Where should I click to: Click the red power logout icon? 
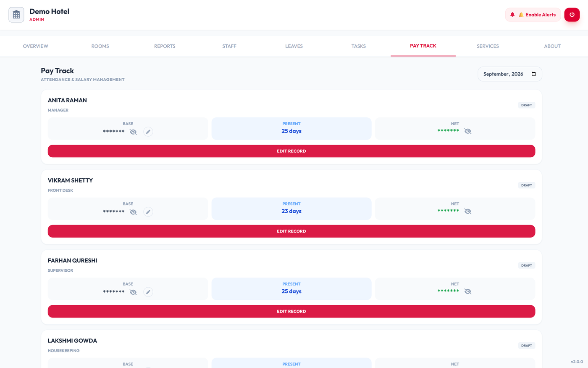(572, 15)
